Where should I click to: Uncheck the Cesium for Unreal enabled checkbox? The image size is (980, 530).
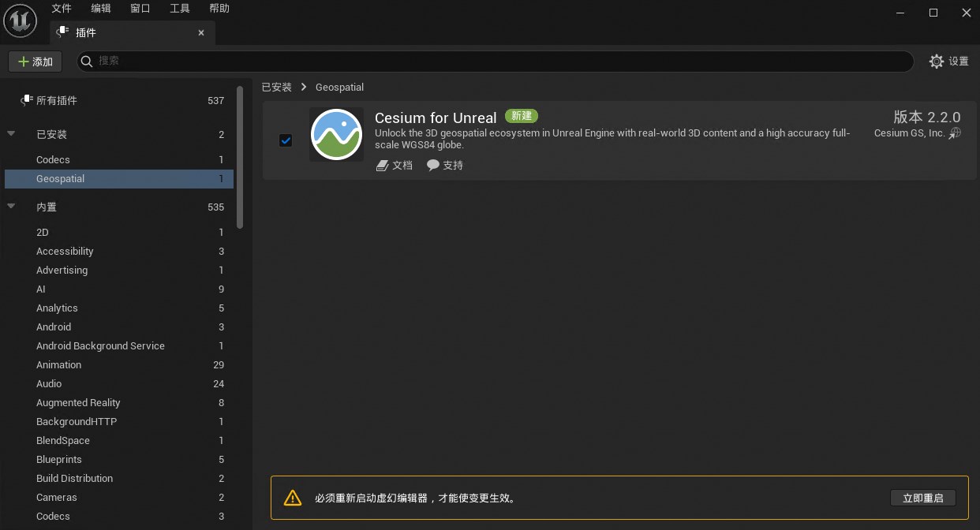286,140
